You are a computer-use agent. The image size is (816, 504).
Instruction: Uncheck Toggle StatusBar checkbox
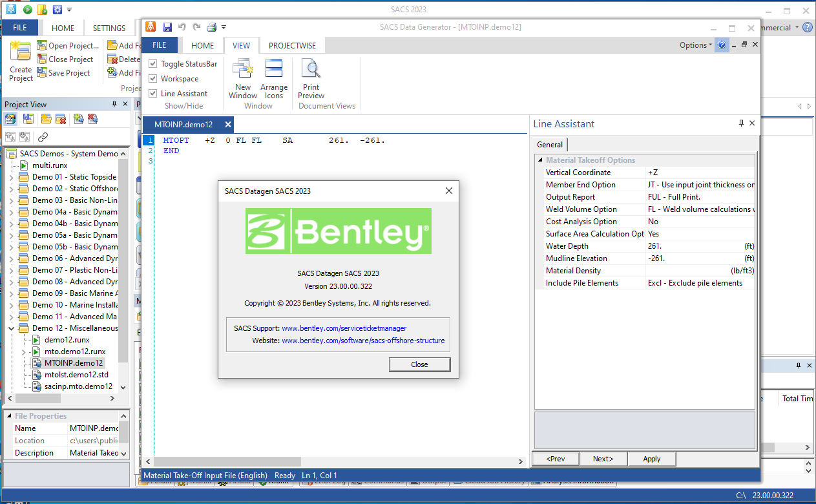pos(153,63)
